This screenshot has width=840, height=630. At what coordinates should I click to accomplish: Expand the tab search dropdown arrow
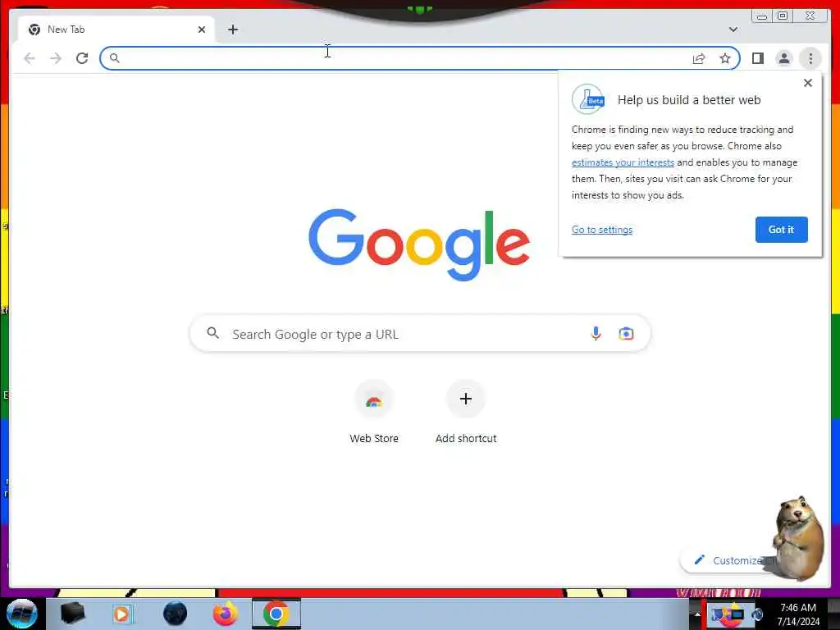coord(733,30)
